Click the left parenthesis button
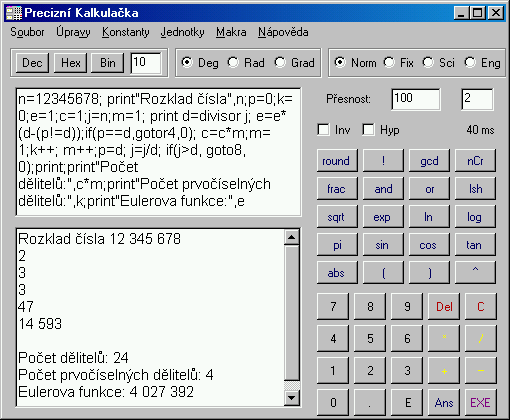The width and height of the screenshot is (510, 420). pos(383,272)
